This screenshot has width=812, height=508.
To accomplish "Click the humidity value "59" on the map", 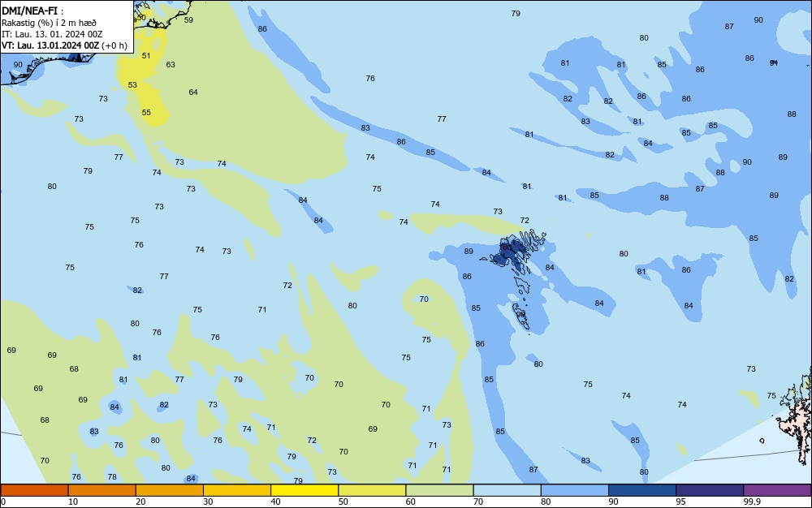I will 188,20.
